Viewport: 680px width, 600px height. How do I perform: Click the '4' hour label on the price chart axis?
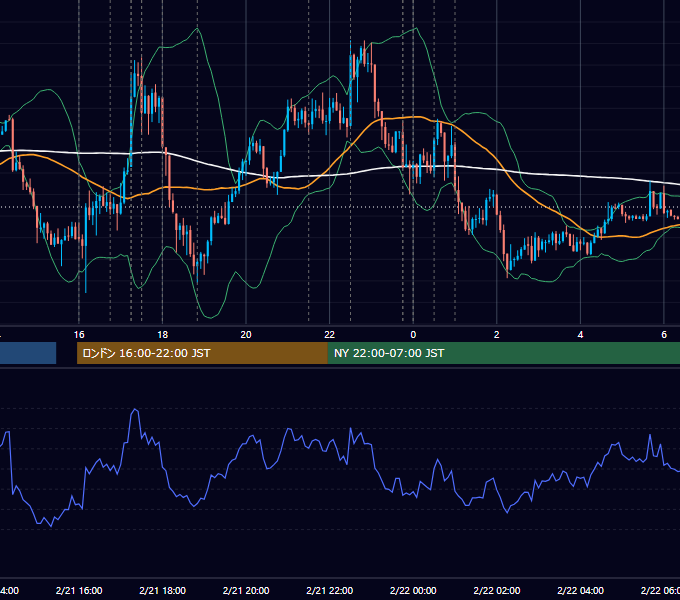point(580,335)
